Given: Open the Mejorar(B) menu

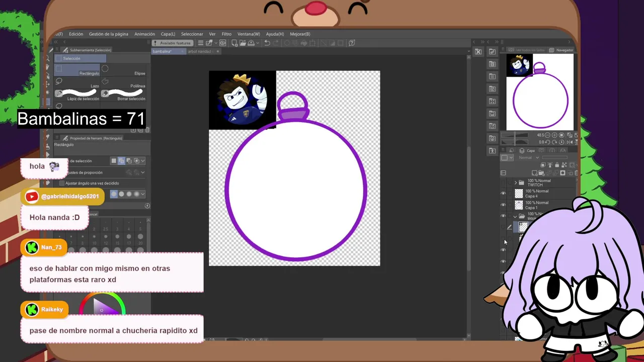Looking at the screenshot, I should pos(300,34).
